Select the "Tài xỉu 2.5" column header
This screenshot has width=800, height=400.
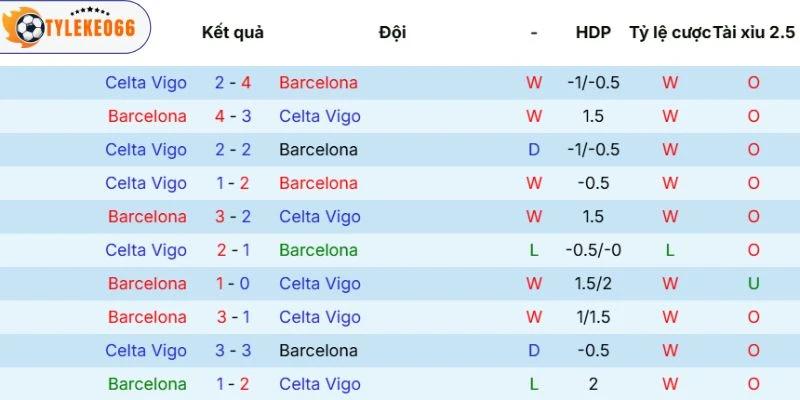pos(755,32)
